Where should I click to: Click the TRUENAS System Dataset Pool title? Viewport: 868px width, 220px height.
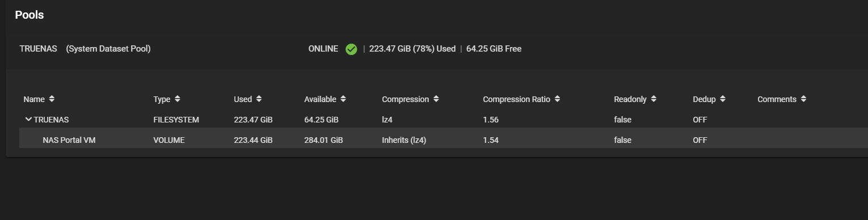85,49
